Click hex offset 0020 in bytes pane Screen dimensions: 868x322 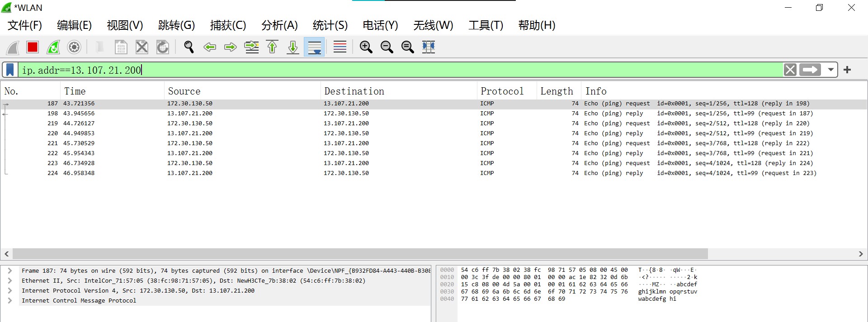pos(447,284)
